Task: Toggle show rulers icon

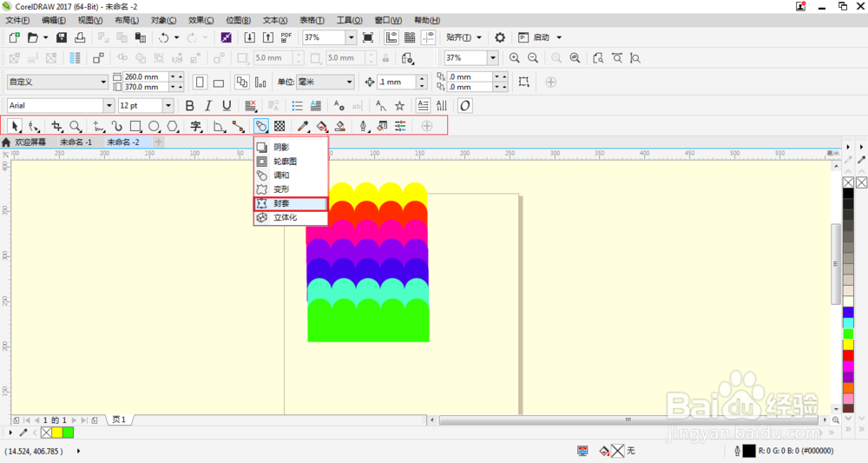Action: [x=391, y=37]
